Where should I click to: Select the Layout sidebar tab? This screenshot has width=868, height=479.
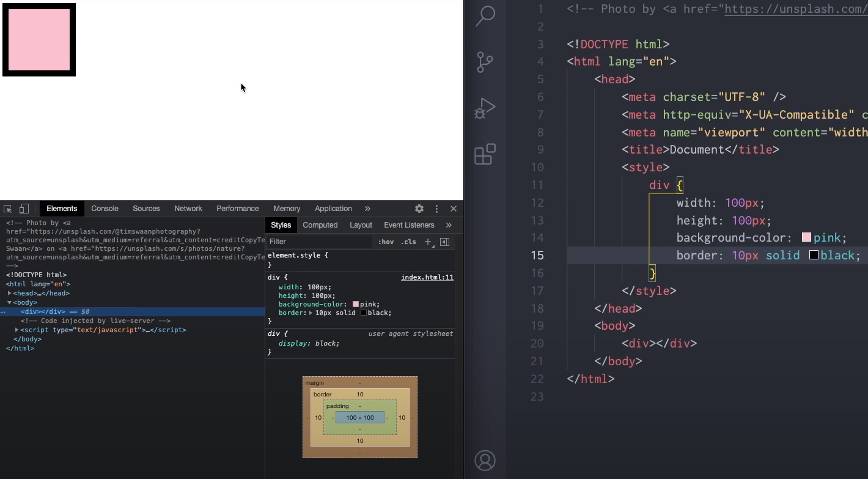point(361,225)
